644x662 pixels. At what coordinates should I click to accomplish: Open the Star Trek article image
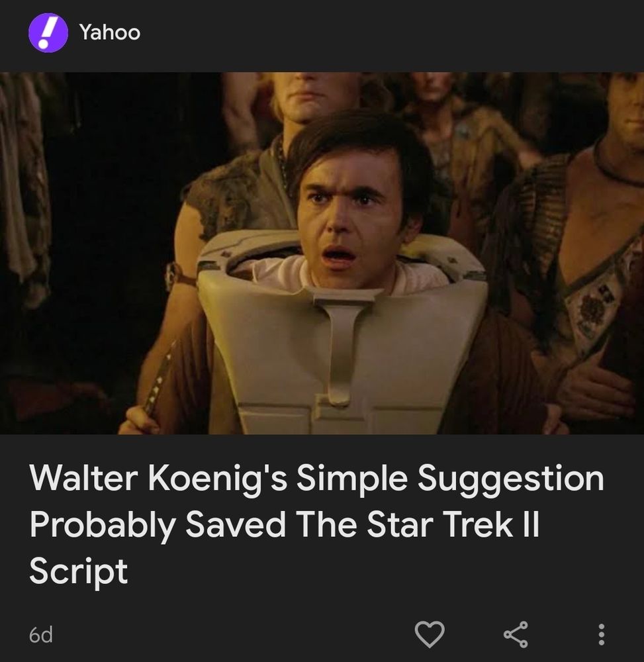coord(322,253)
